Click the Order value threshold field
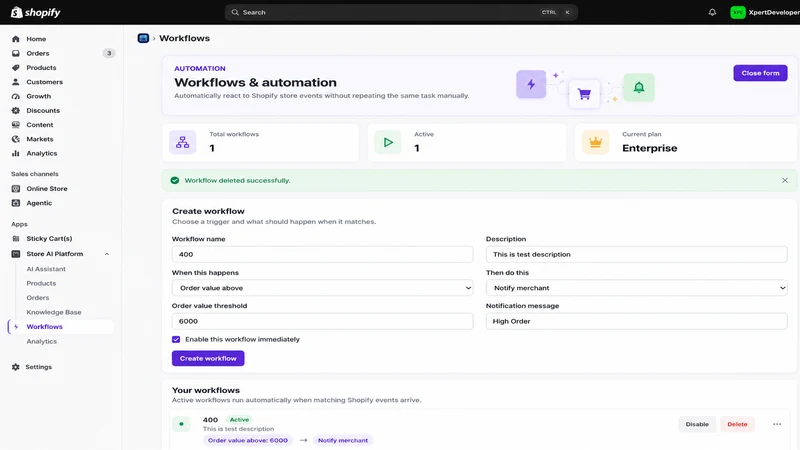 pos(322,321)
